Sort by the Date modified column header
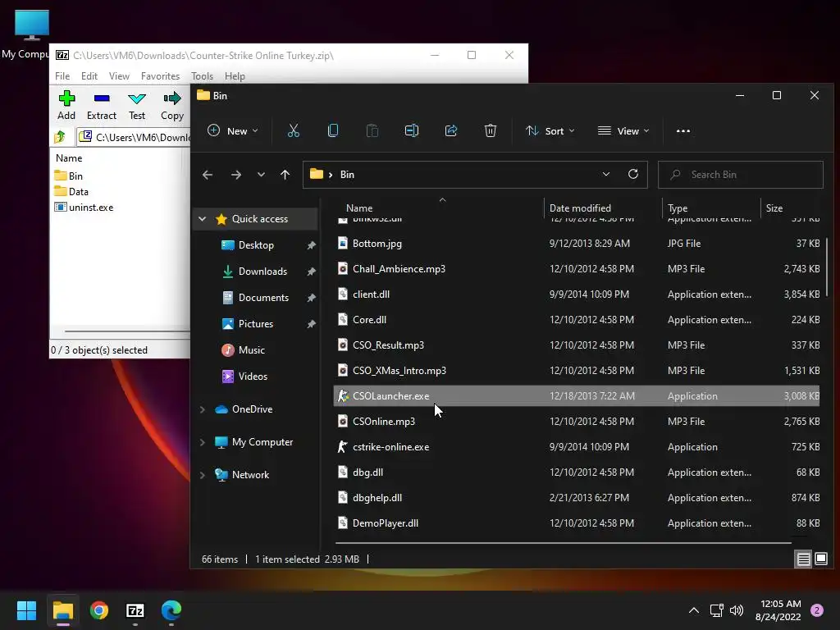Viewport: 840px width, 630px height. 603,208
